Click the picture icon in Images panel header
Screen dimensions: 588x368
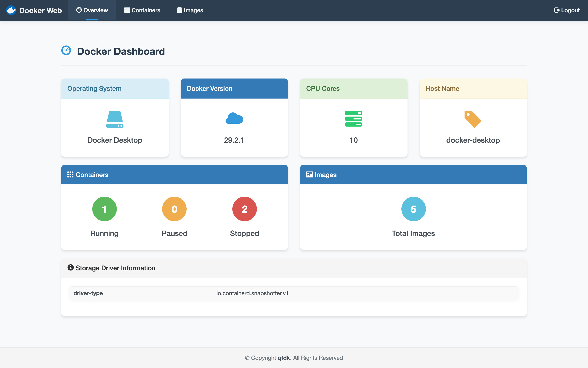(x=309, y=175)
